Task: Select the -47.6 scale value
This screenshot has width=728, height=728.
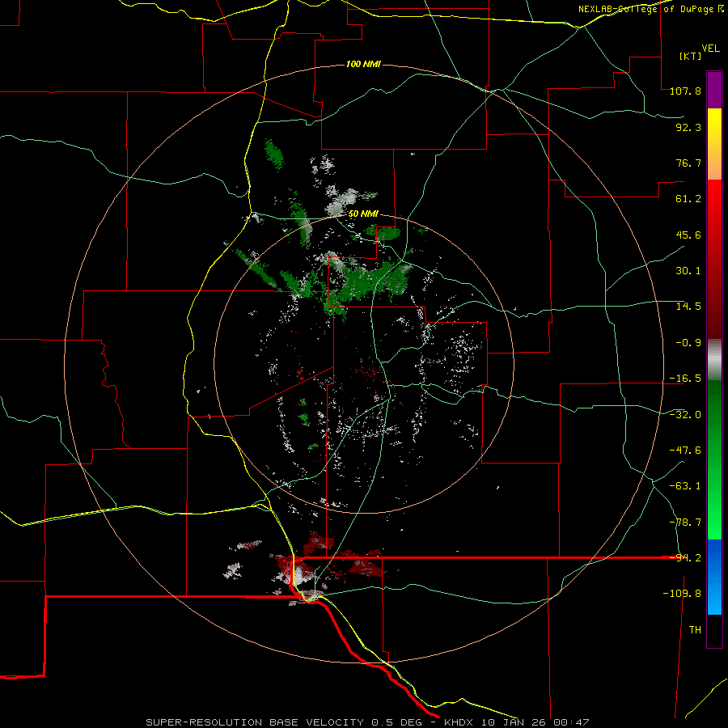Action: click(685, 451)
